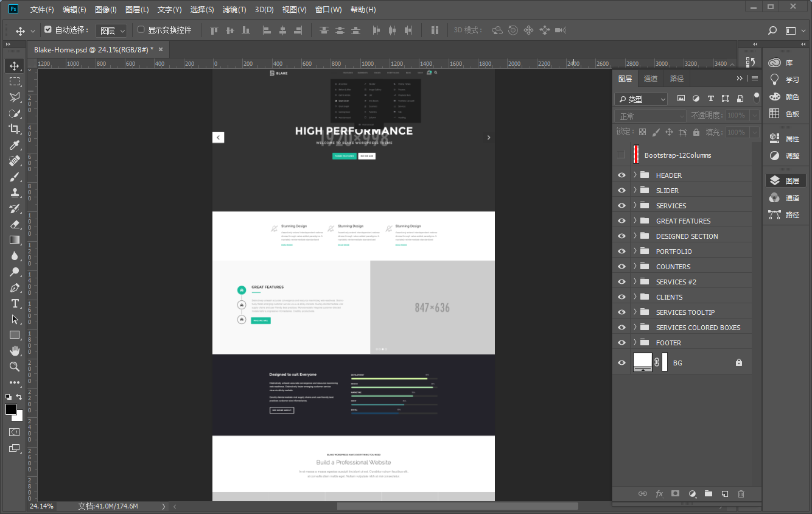Open the 颜色 Color panel button

[x=784, y=97]
